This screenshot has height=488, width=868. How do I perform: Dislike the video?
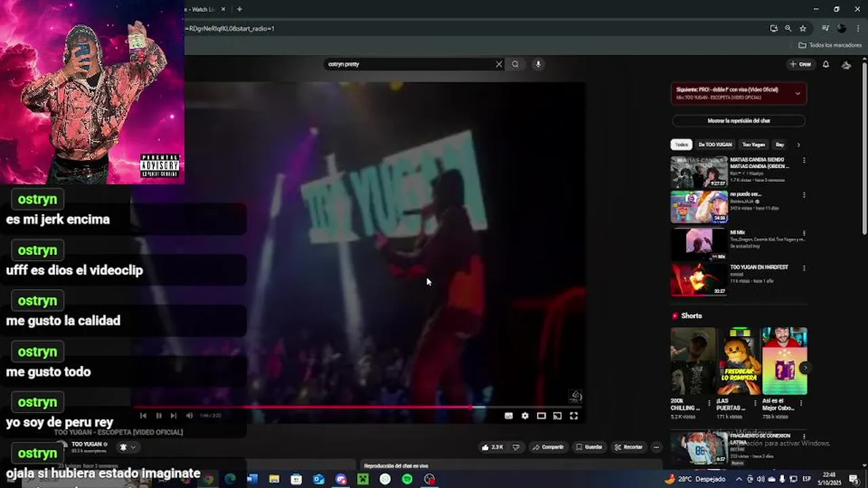[516, 447]
